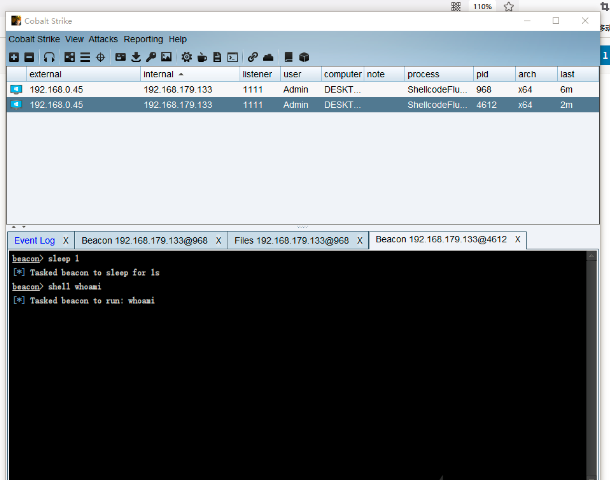This screenshot has height=480, width=610.
Task: Open the help page via the book icon
Action: pyautogui.click(x=289, y=57)
